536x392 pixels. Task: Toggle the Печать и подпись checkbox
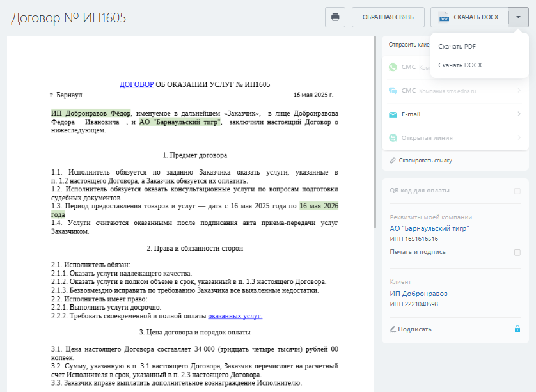pyautogui.click(x=517, y=252)
